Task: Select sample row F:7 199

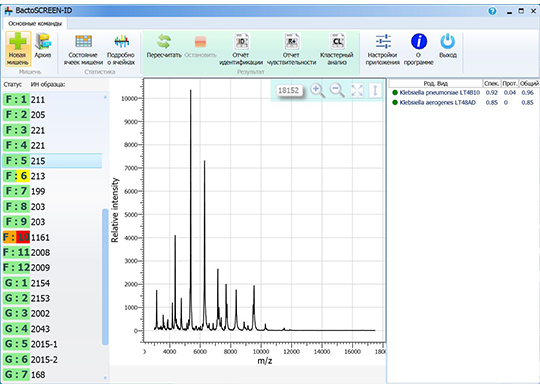Action: point(52,191)
